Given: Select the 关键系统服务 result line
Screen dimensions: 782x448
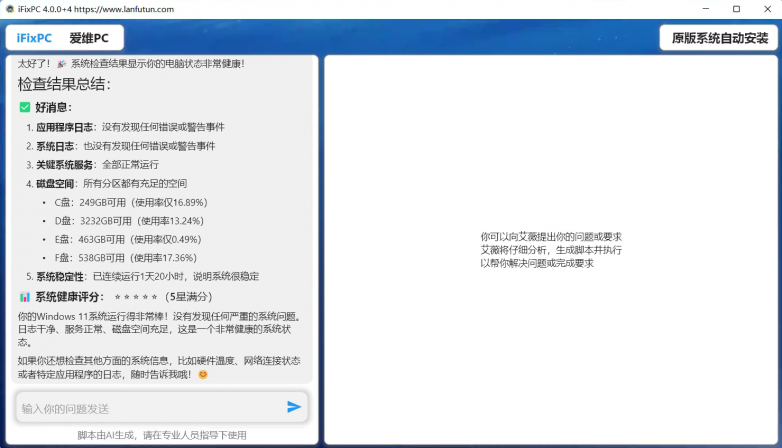Looking at the screenshot, I should 97,165.
